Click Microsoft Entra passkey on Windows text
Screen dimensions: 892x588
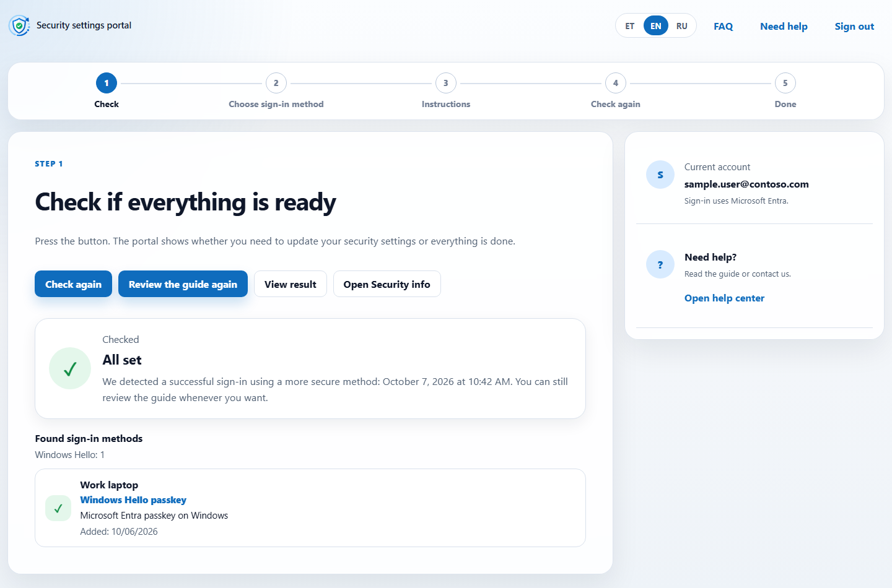coord(154,516)
